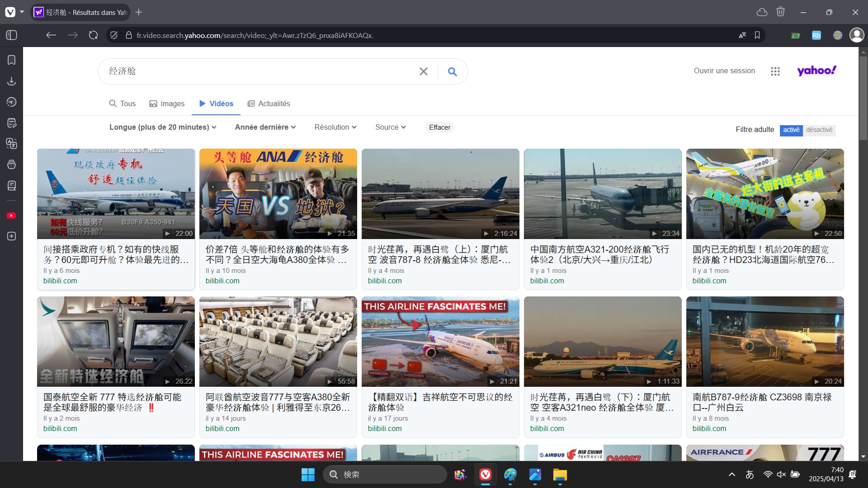The image size is (868, 488).
Task: Set adult filter to désactivé
Action: (x=819, y=130)
